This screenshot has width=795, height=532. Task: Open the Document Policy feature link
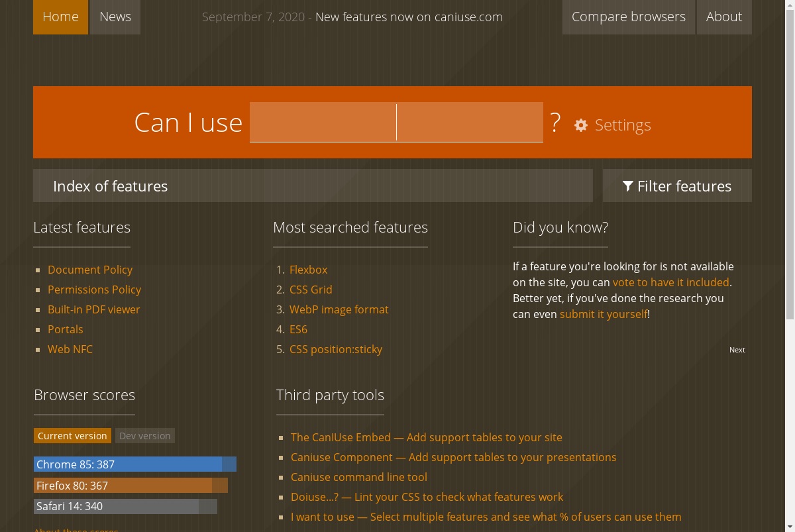[x=90, y=270]
